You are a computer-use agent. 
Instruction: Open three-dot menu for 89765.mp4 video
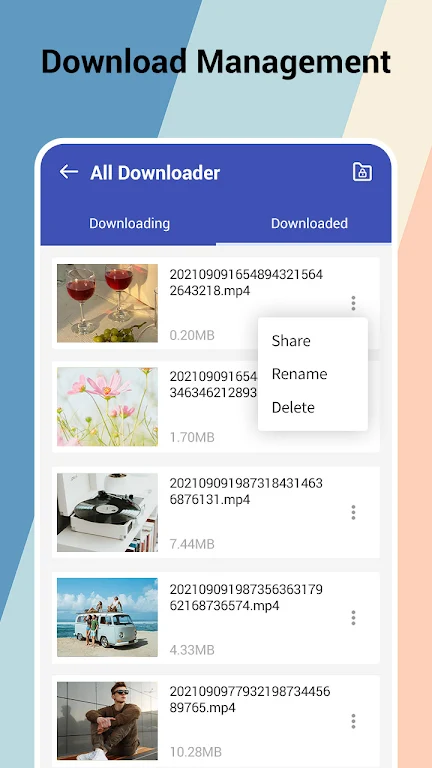(353, 721)
